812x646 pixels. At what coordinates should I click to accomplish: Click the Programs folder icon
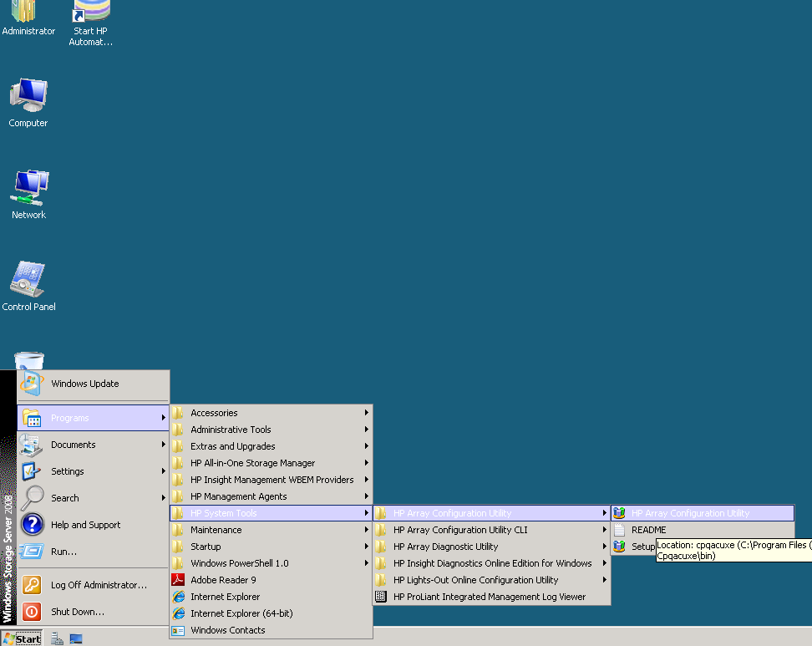32,418
